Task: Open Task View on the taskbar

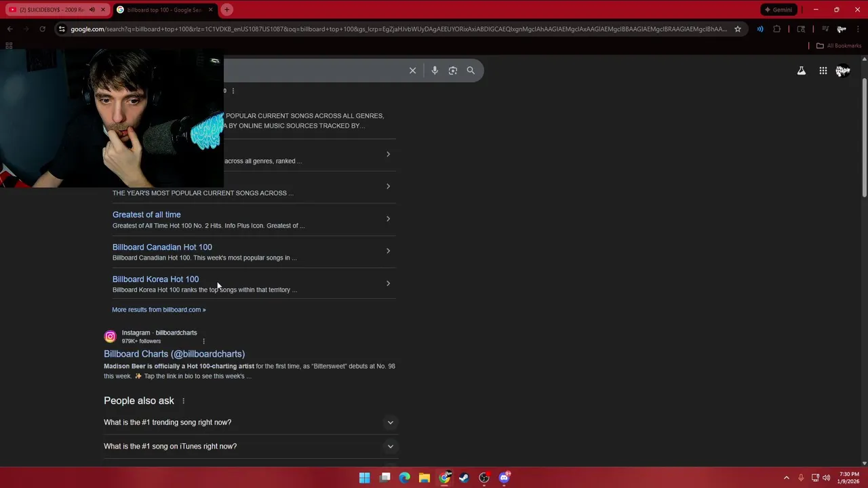Action: (385, 478)
